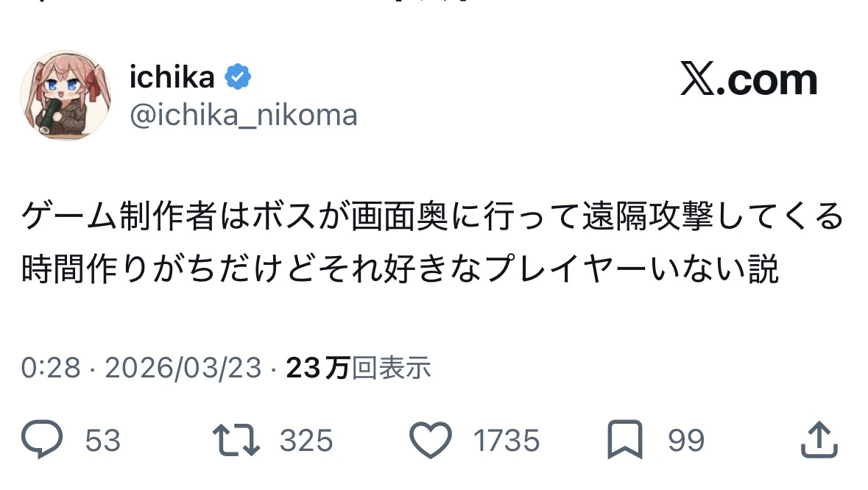This screenshot has height=490, width=868.
Task: Click the like count 1735
Action: point(507,441)
